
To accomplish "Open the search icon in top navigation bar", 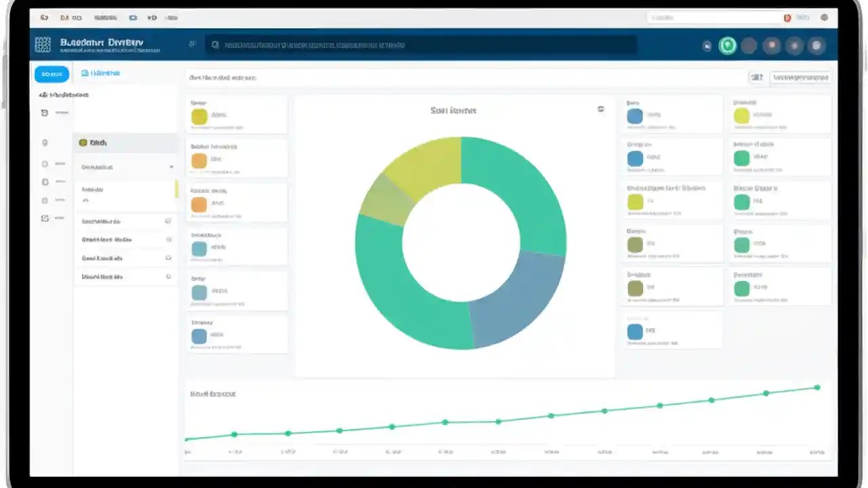I will pyautogui.click(x=216, y=45).
